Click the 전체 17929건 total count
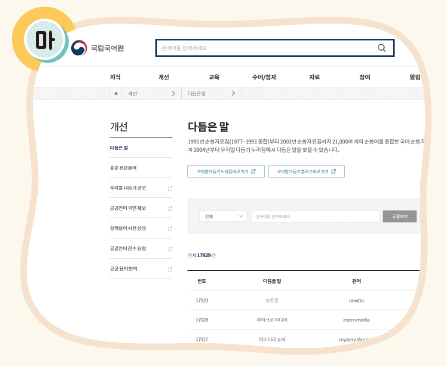The height and width of the screenshot is (366, 447). (201, 255)
